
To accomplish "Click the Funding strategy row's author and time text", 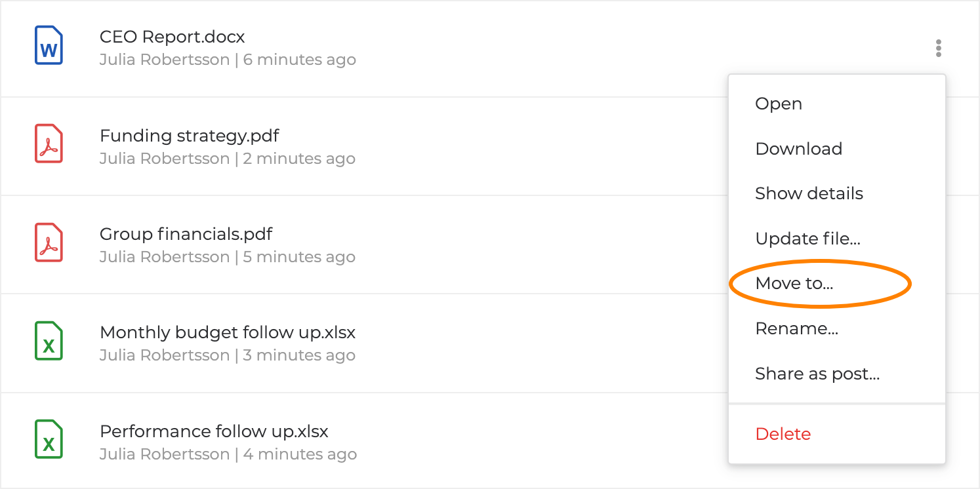I will tap(227, 159).
